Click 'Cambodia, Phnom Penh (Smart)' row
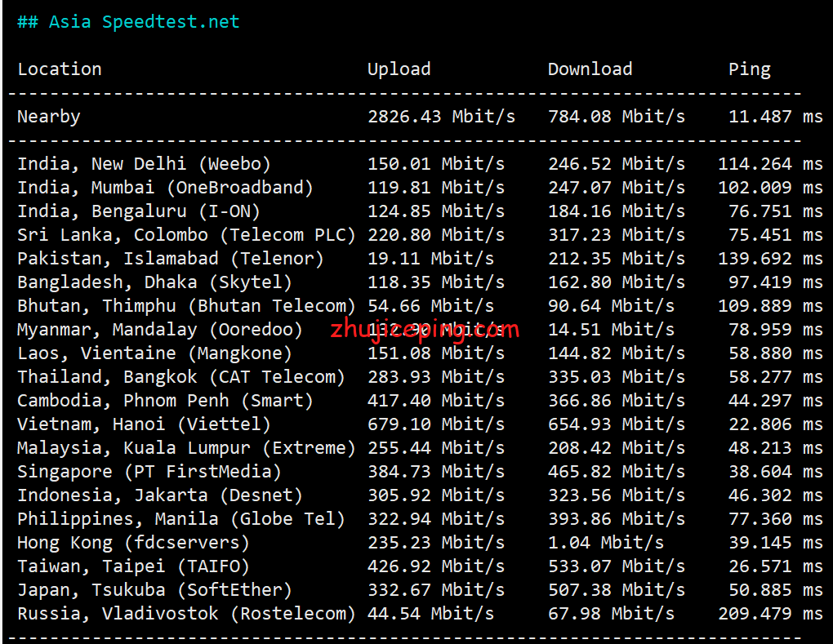 point(421,400)
